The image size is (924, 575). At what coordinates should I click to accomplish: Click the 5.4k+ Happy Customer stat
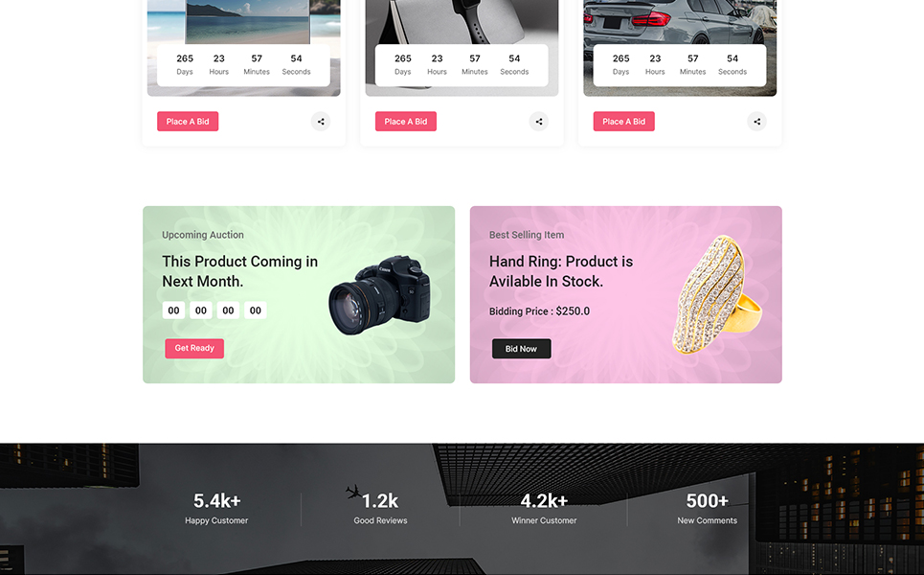(216, 509)
